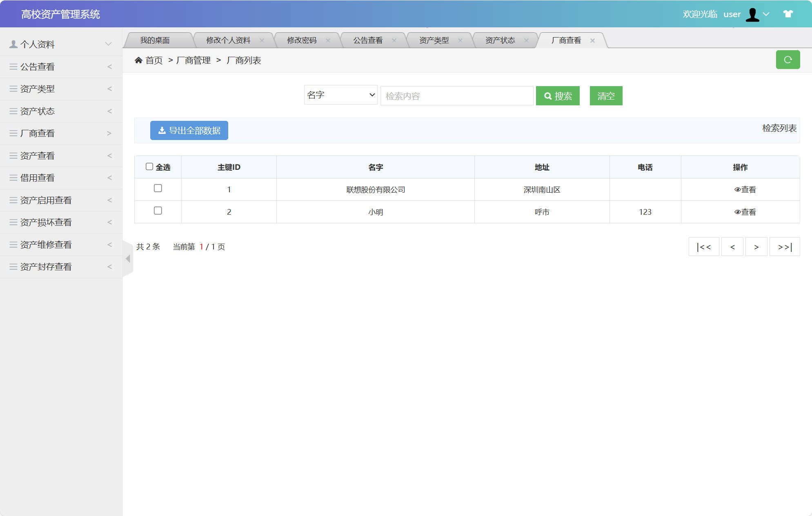The width and height of the screenshot is (812, 516).
Task: Check the checkbox for row with ID 1
Action: pos(158,188)
